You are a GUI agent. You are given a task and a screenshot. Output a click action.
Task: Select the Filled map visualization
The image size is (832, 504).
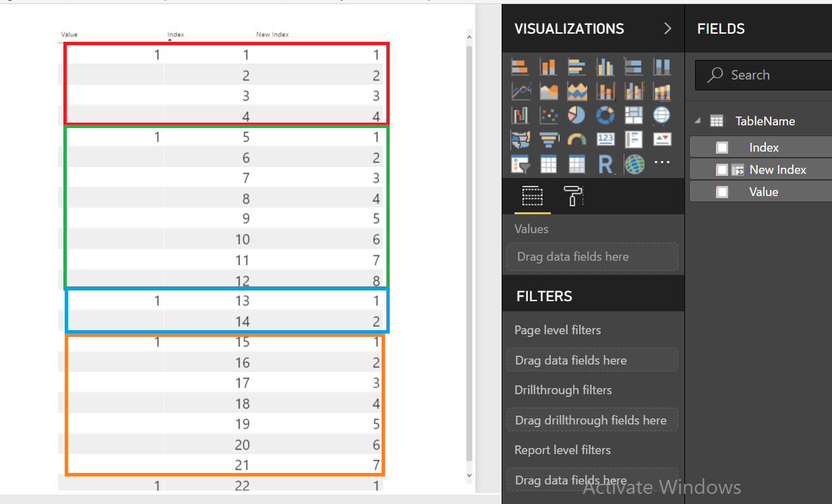click(520, 139)
